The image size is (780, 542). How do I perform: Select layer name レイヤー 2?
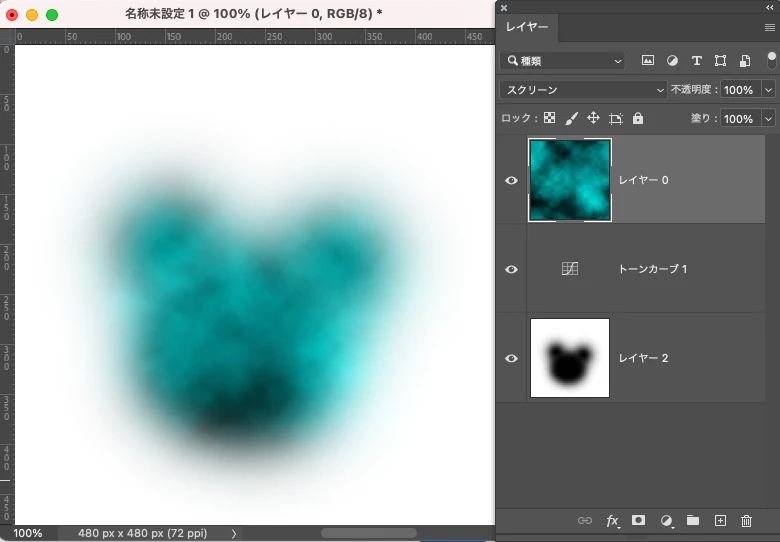(643, 358)
